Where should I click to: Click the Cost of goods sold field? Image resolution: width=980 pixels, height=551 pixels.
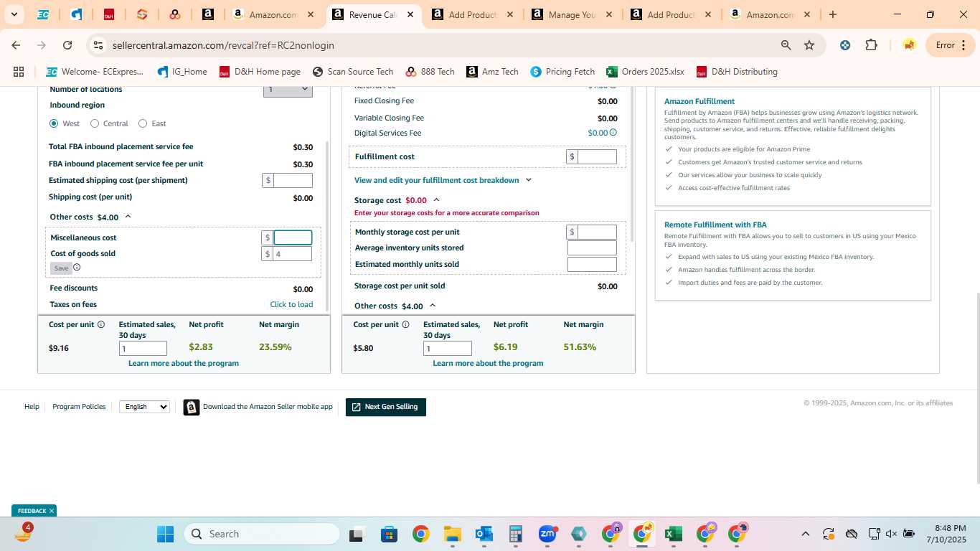coord(293,254)
